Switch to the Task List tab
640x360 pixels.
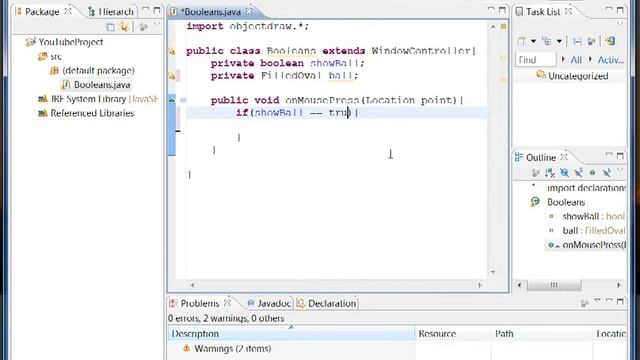[x=543, y=12]
